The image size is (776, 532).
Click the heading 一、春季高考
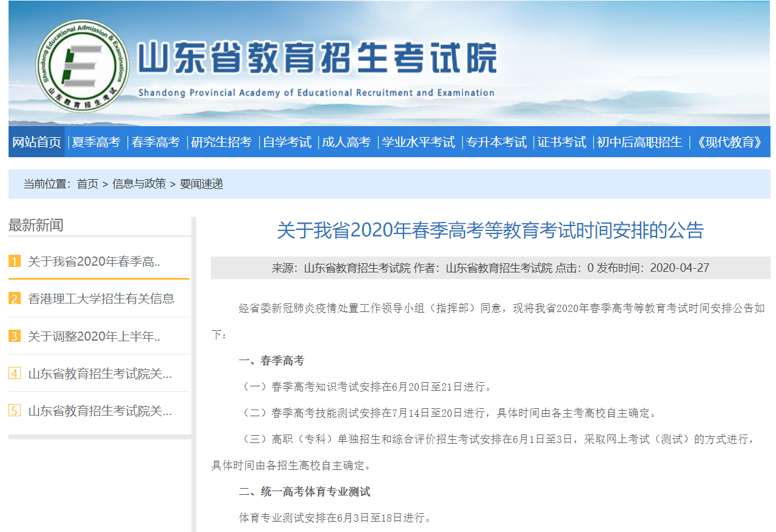click(x=271, y=361)
